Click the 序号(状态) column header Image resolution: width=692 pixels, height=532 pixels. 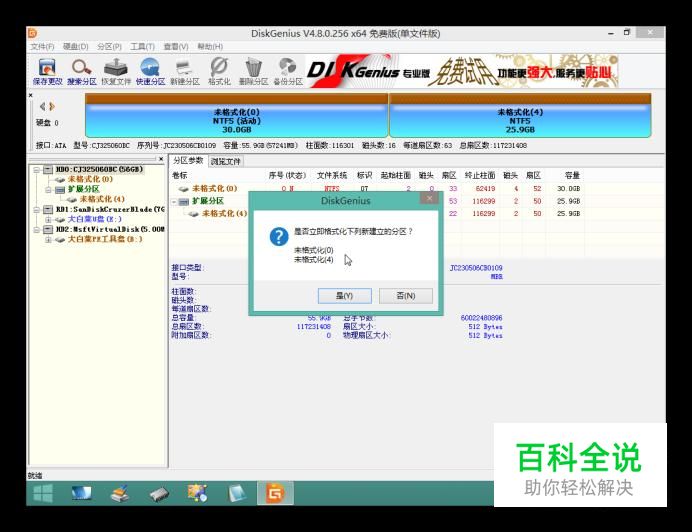click(287, 176)
